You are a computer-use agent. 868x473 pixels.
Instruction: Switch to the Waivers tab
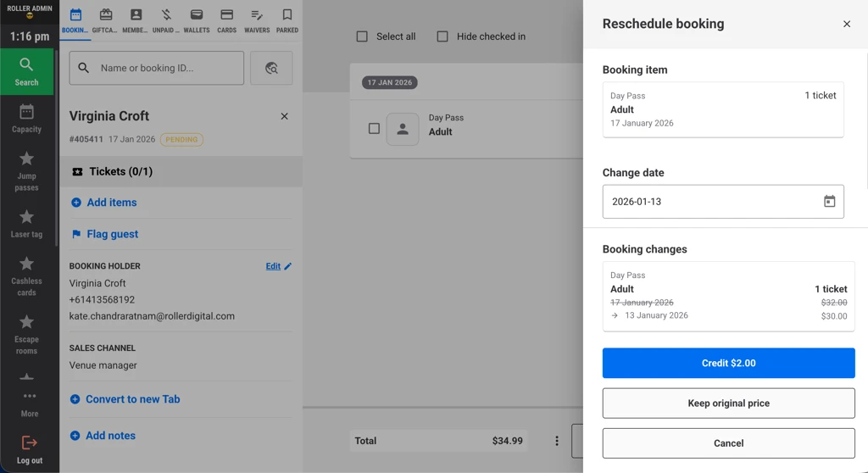pyautogui.click(x=257, y=20)
